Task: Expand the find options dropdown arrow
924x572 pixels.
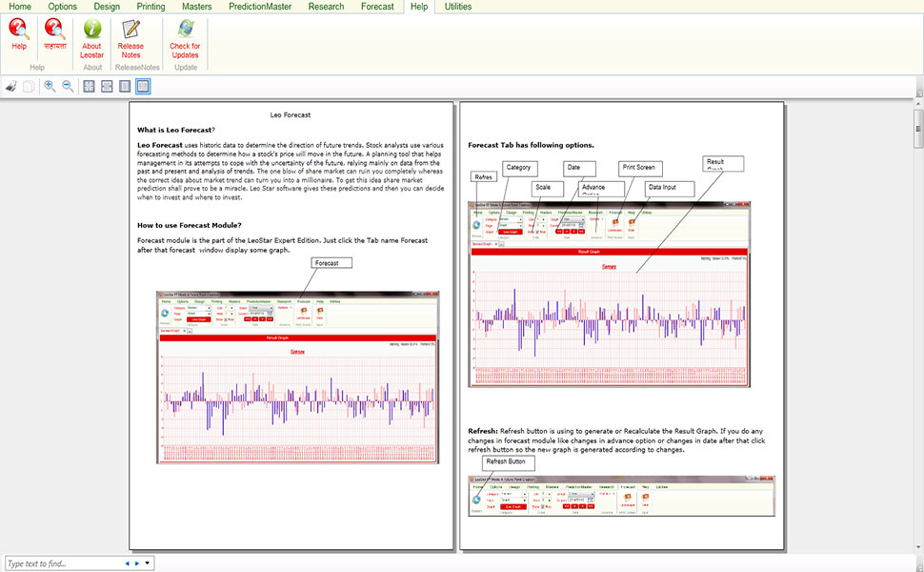Action: point(148,563)
